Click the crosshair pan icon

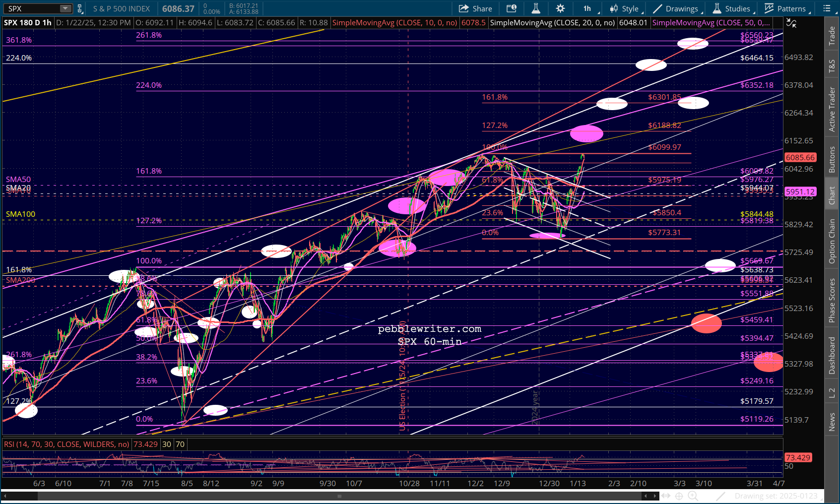pyautogui.click(x=679, y=496)
